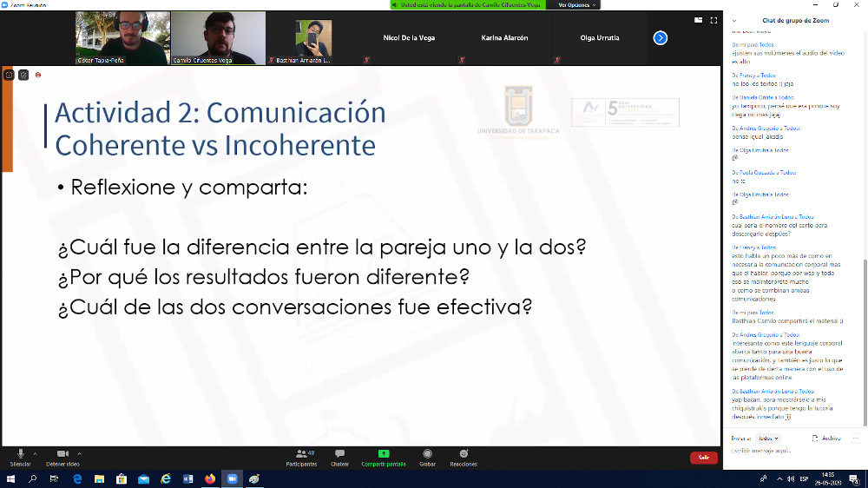This screenshot has width=868, height=488.
Task: Enter full screen mode icon
Action: click(x=714, y=20)
